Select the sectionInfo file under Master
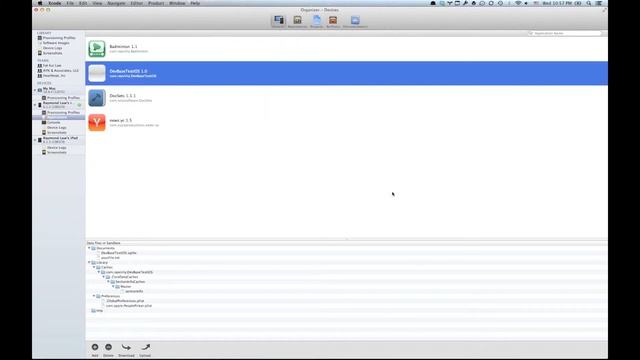640x360 pixels. (x=134, y=291)
